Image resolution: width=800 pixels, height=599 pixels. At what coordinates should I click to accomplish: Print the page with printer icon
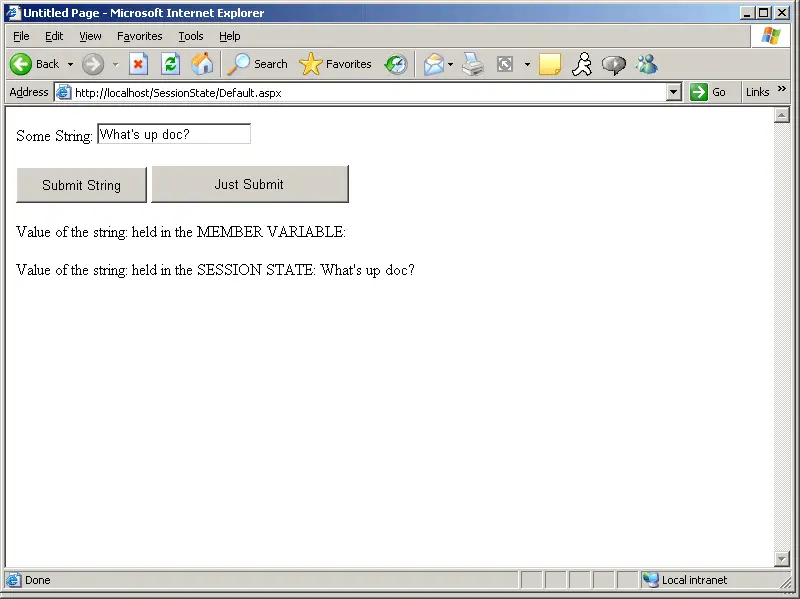click(x=473, y=64)
